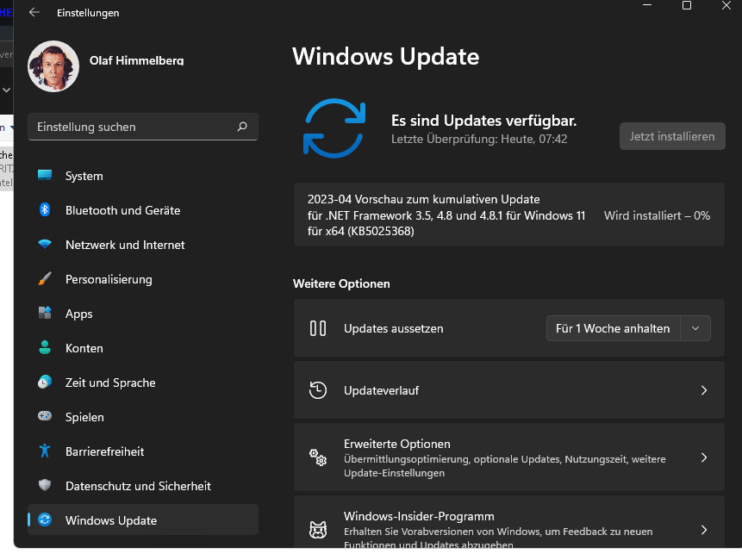Click the Wird installiert – 0% status
This screenshot has height=560, width=742.
[x=657, y=215]
